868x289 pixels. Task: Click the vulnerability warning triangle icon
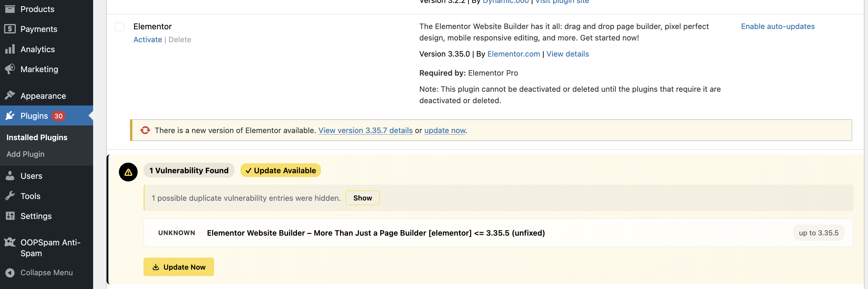[x=128, y=172]
